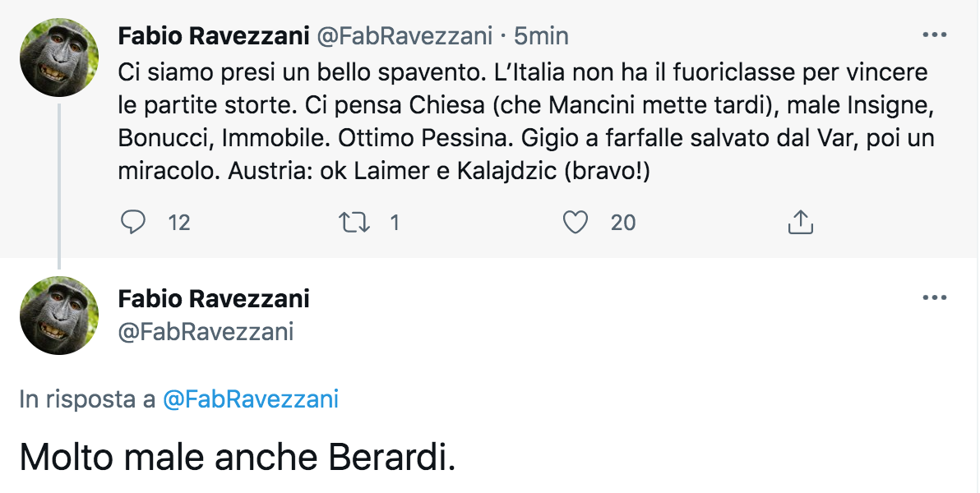Click the gray @FabRavezzani handle under the reply name

206,331
